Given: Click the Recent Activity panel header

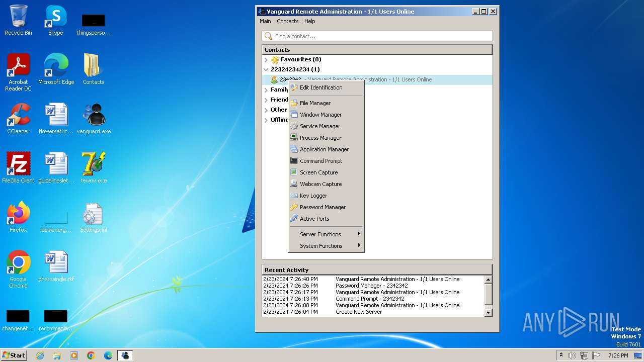Looking at the screenshot, I should pyautogui.click(x=377, y=269).
